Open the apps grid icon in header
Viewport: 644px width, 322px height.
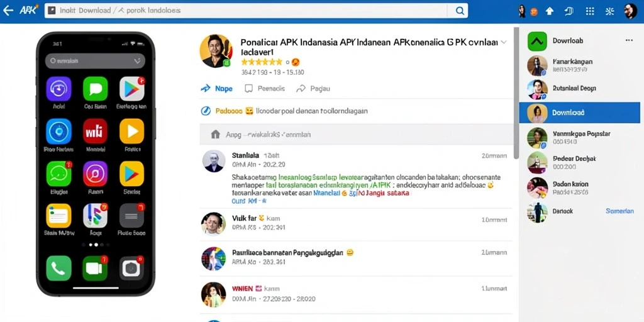click(x=590, y=11)
